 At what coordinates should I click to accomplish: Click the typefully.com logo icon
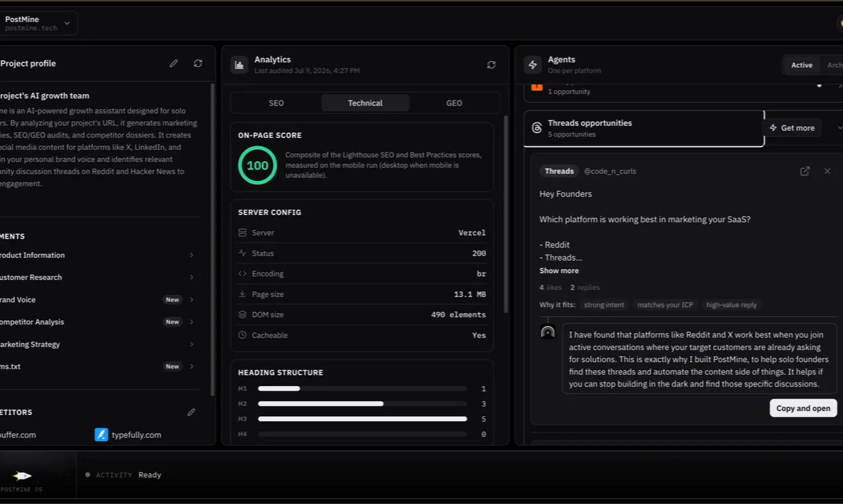pyautogui.click(x=102, y=435)
